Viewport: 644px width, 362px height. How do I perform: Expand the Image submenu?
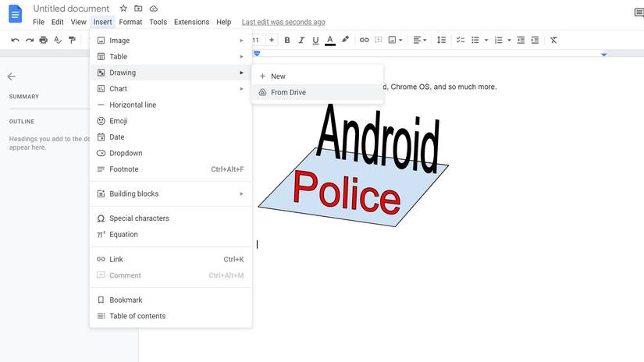coord(170,41)
